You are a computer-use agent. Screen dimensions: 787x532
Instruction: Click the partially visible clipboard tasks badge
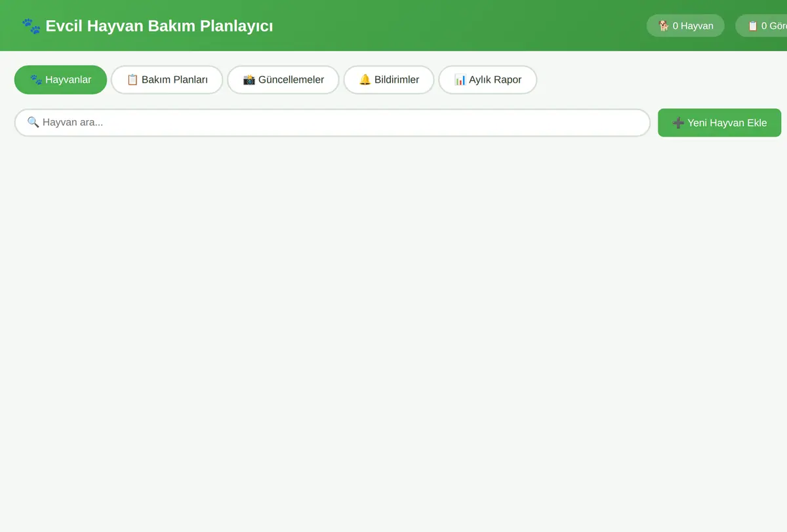(761, 26)
